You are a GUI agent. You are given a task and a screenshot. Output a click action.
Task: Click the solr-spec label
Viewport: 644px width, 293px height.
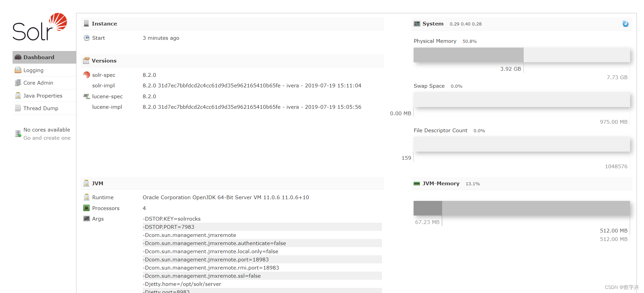coord(104,75)
